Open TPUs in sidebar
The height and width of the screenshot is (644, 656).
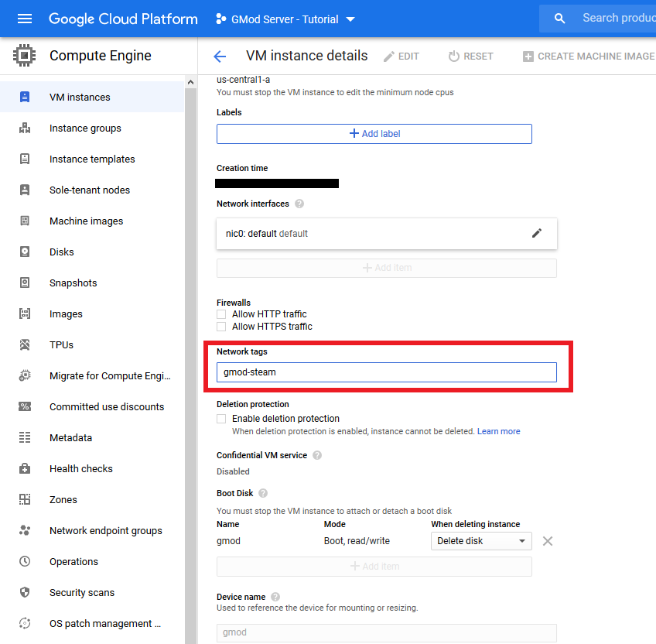[x=92, y=345]
